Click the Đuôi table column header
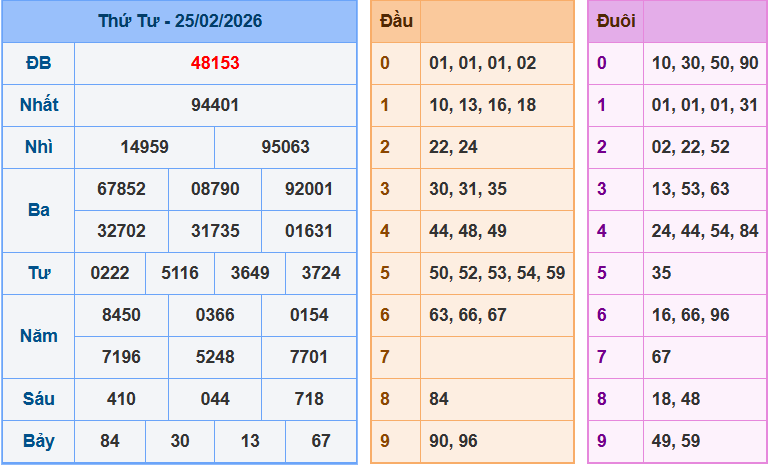The image size is (768, 465). point(615,21)
